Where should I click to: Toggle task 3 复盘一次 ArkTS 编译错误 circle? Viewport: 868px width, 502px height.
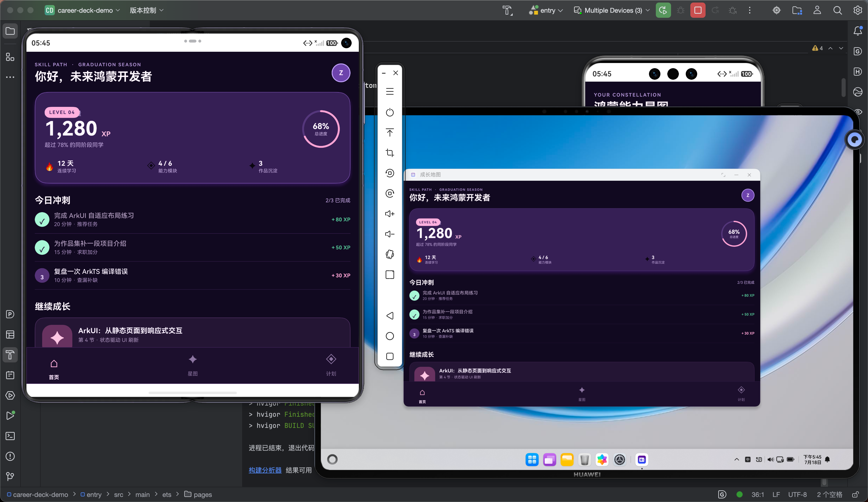(42, 276)
